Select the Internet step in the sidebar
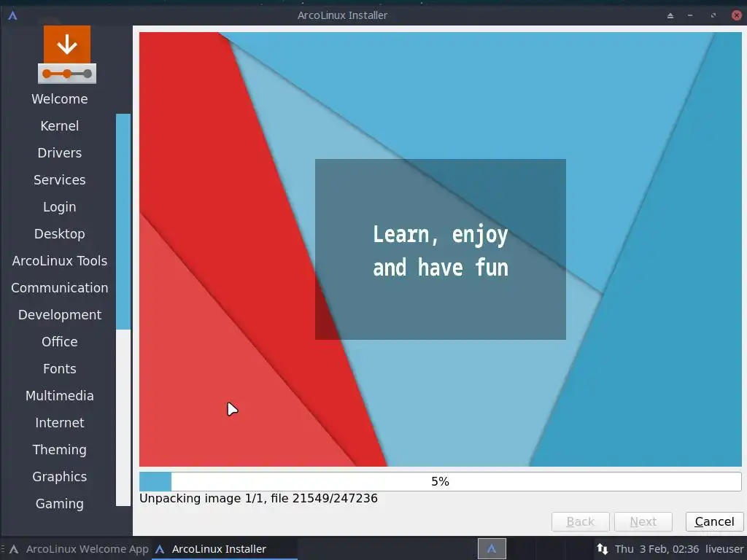 pos(60,423)
